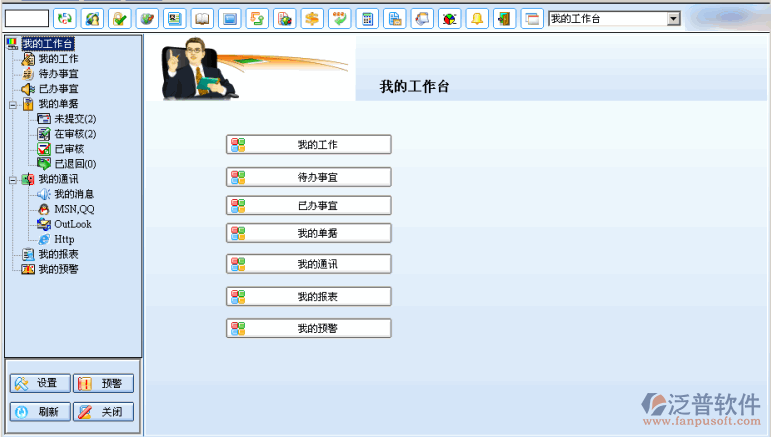Click the ID card toolbar icon

coord(175,19)
